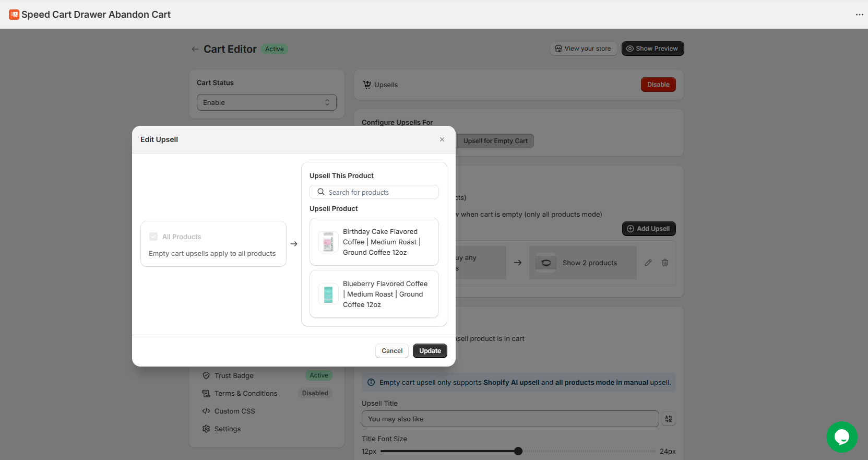Click the translate icon beside Upsell Title
Viewport: 868px width, 460px height.
669,419
